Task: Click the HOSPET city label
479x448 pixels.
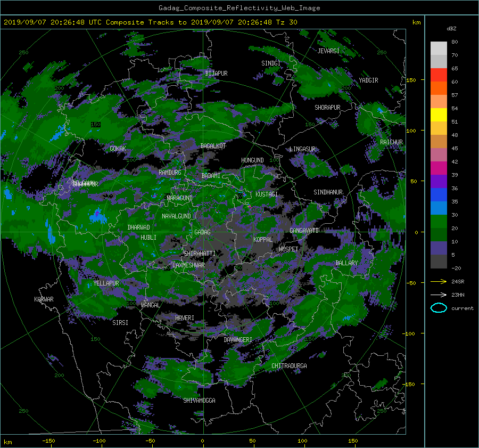Action: (288, 249)
